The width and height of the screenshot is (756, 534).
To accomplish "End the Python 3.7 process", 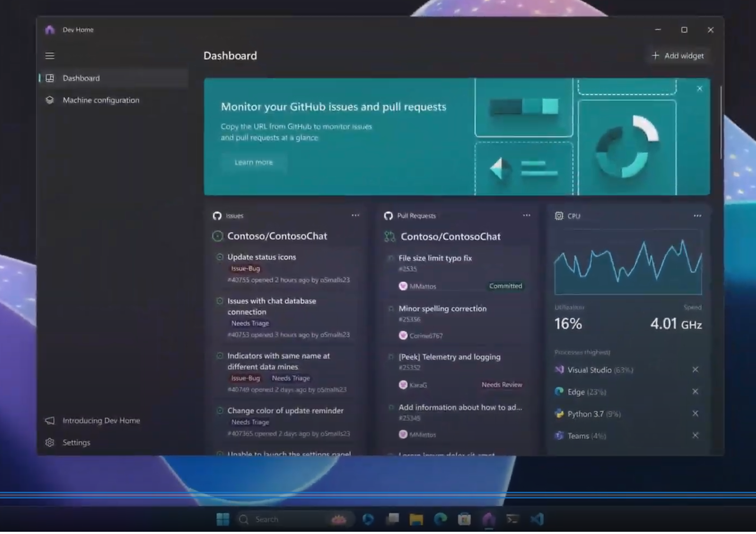I will 695,414.
